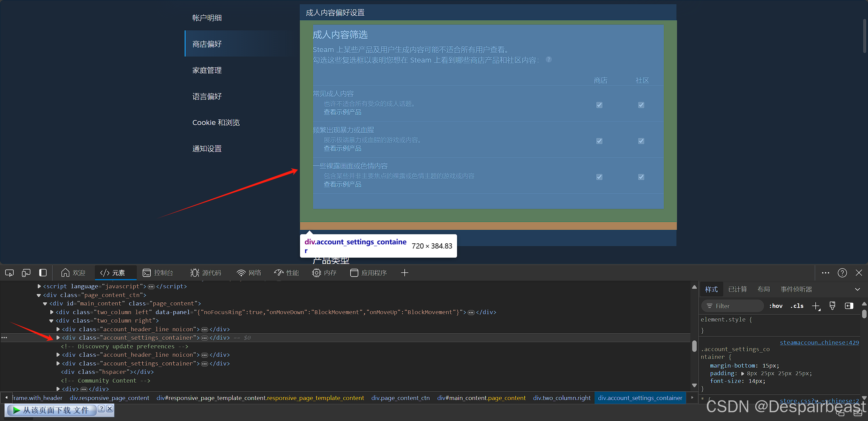Toggle the computed styles sidebar icon
Image resolution: width=868 pixels, height=421 pixels.
tap(849, 306)
